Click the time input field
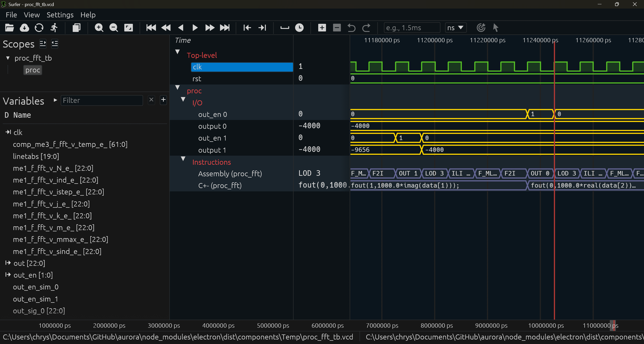644x344 pixels. [412, 28]
